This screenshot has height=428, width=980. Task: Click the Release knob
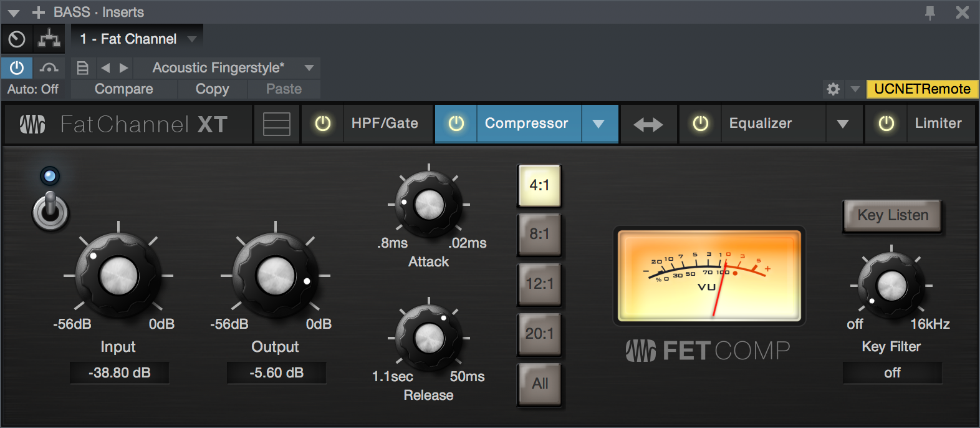(429, 338)
